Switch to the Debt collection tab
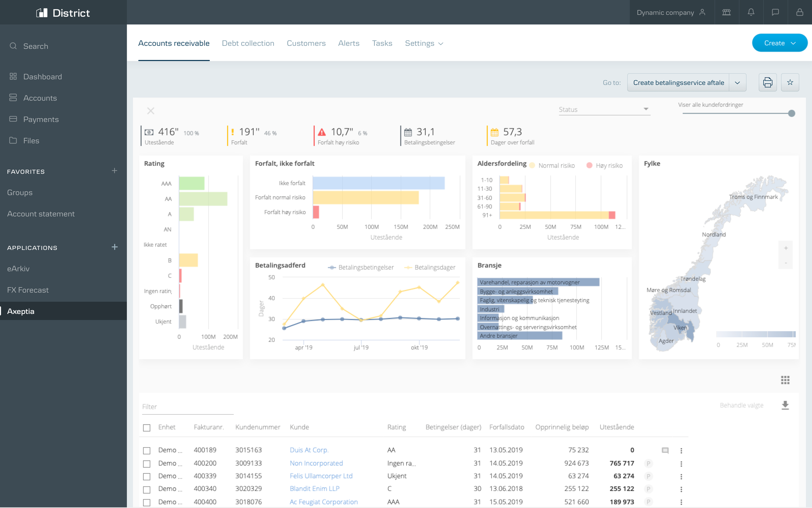Screen dimensions: 812x508 click(x=248, y=43)
